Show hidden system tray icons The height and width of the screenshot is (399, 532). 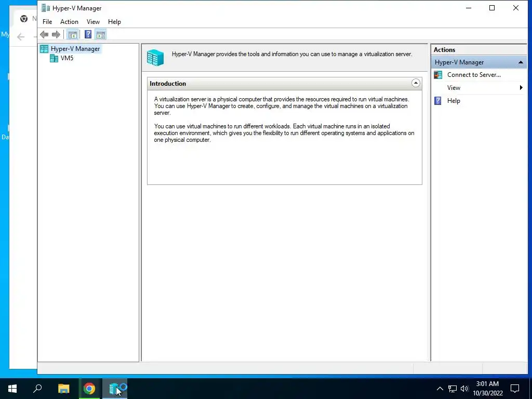(440, 389)
